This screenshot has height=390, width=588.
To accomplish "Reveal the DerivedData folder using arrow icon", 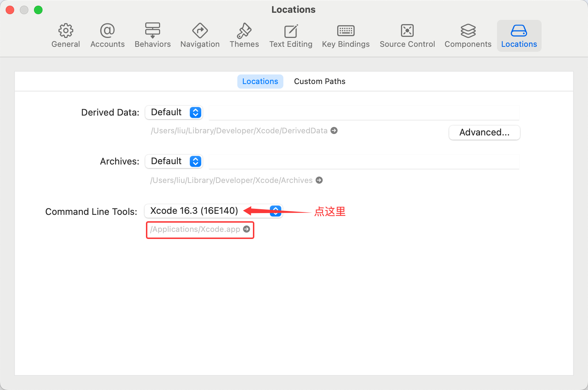I will (334, 131).
